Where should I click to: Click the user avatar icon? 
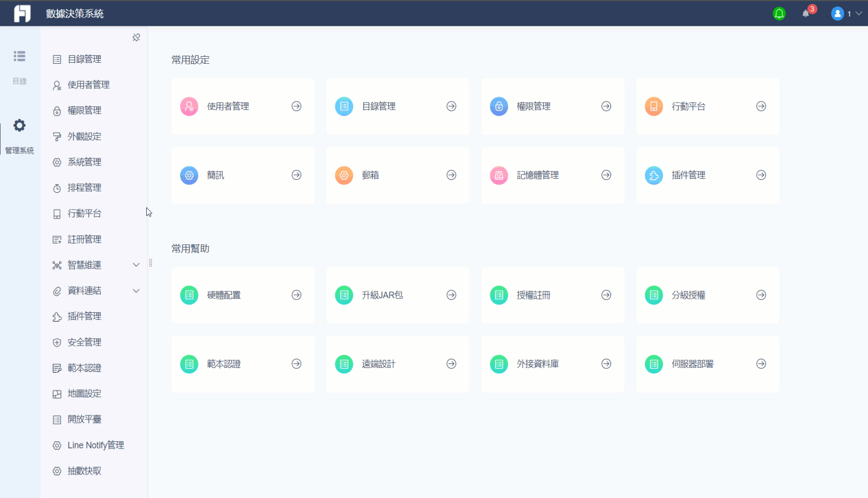tap(837, 14)
